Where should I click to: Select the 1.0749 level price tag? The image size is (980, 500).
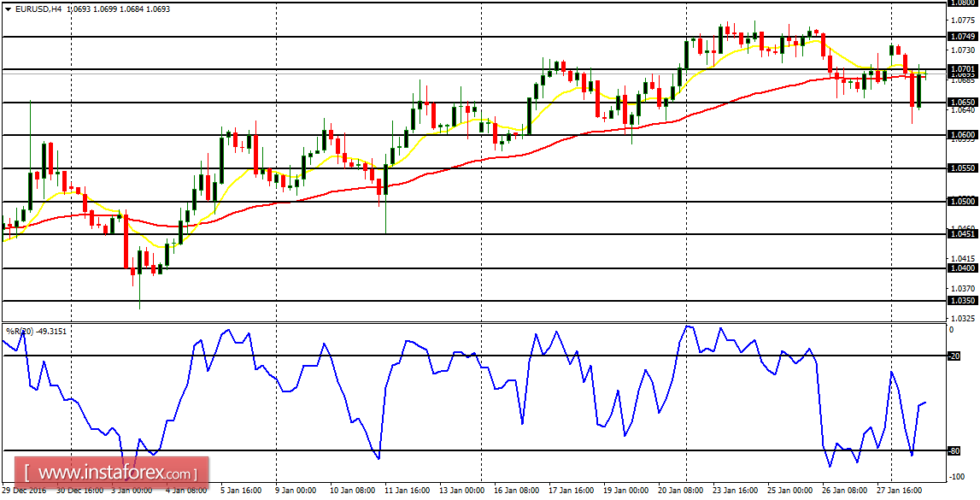[961, 37]
